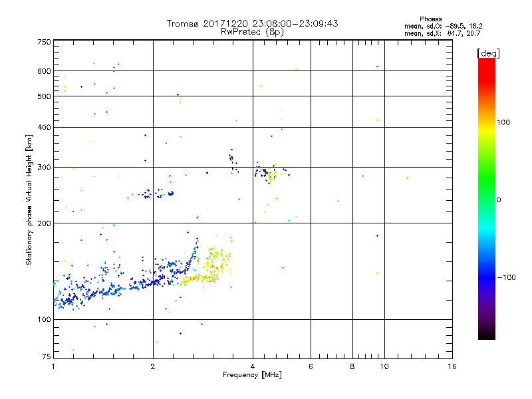Click the y-axis tick label '500'
The height and width of the screenshot is (399, 532).
click(44, 96)
